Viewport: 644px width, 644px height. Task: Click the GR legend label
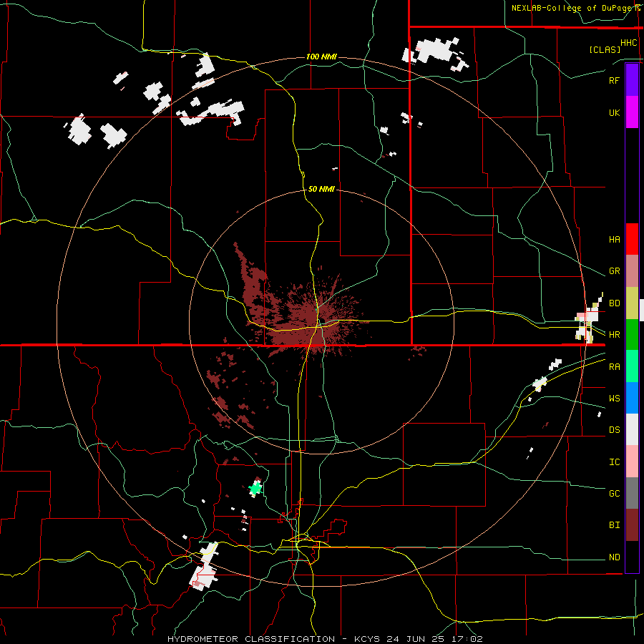tap(614, 271)
